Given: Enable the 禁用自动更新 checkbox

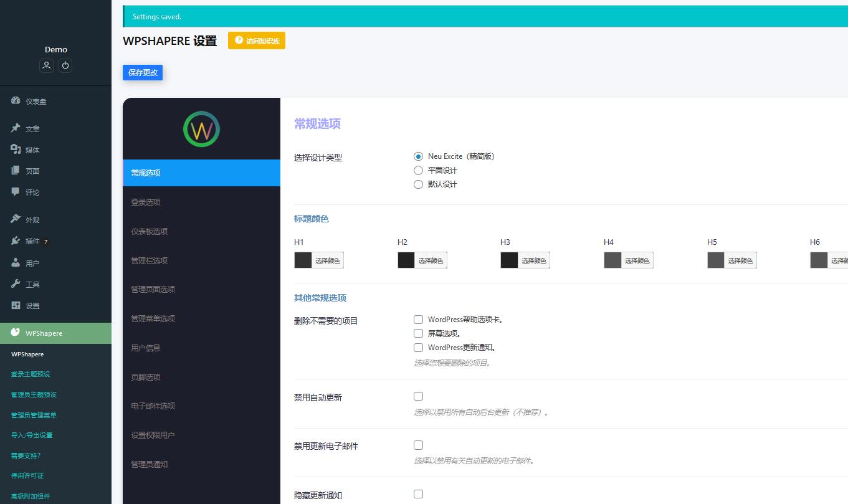Looking at the screenshot, I should point(418,396).
